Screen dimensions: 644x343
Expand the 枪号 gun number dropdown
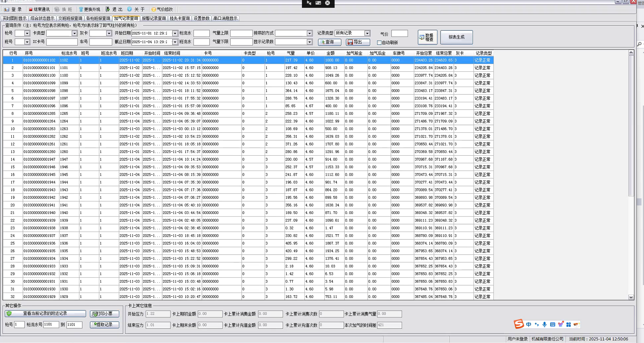point(27,33)
